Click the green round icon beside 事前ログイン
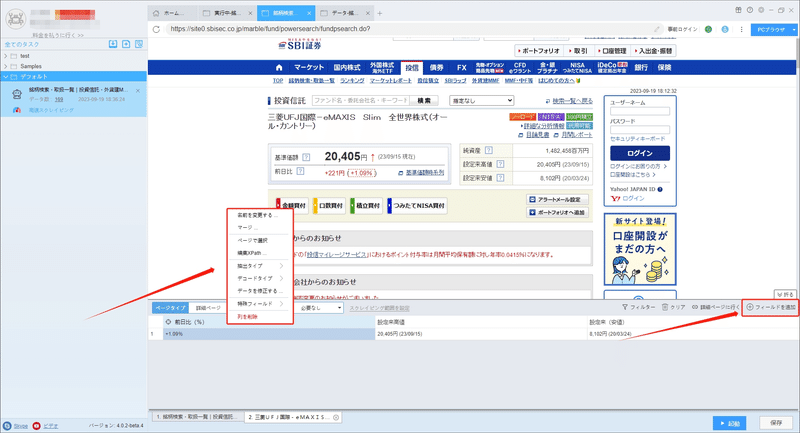 coord(708,29)
